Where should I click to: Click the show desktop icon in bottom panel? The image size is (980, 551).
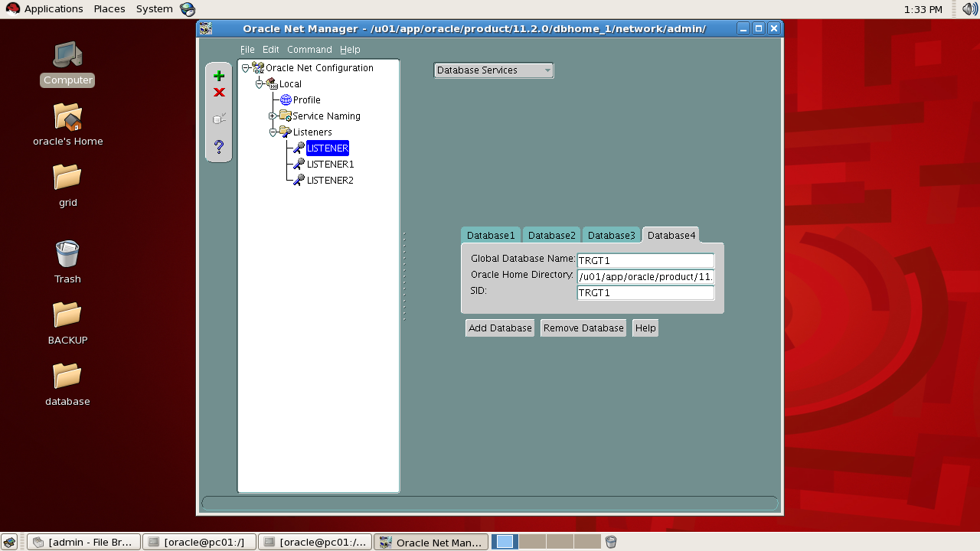pos(10,542)
